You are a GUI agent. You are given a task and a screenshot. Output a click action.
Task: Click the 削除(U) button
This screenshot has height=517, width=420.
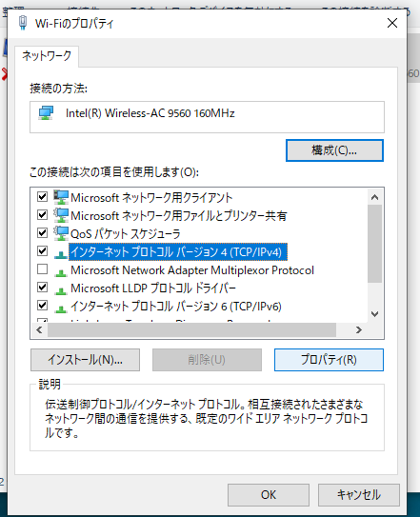tap(207, 360)
